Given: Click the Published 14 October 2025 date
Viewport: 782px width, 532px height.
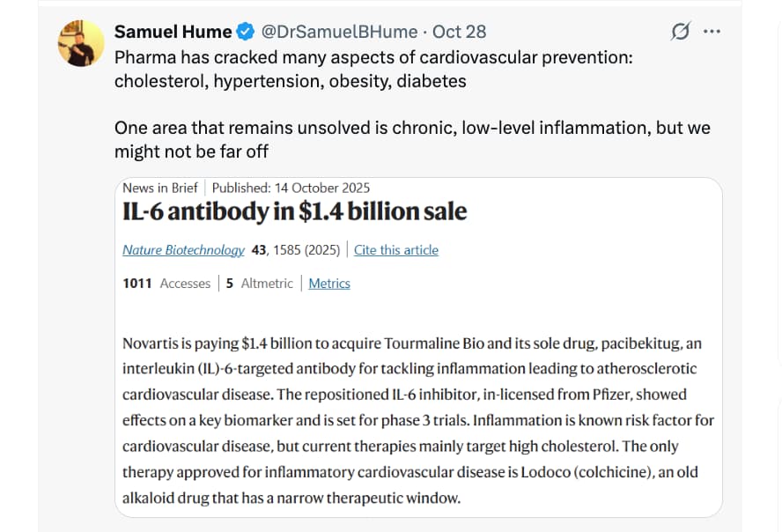Looking at the screenshot, I should click(291, 188).
